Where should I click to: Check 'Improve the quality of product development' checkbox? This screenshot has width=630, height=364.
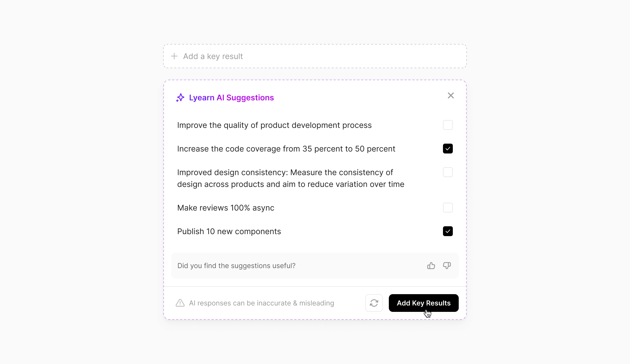447,125
